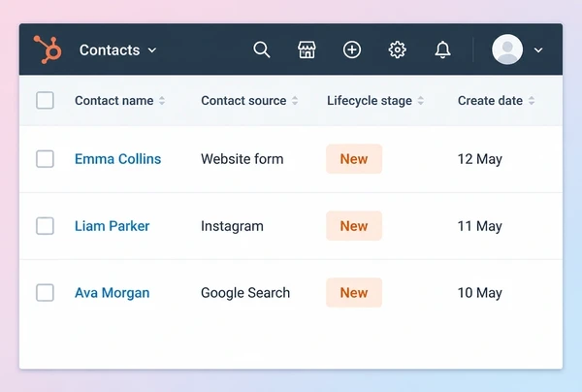Check the box for Ava Morgan

(45, 292)
